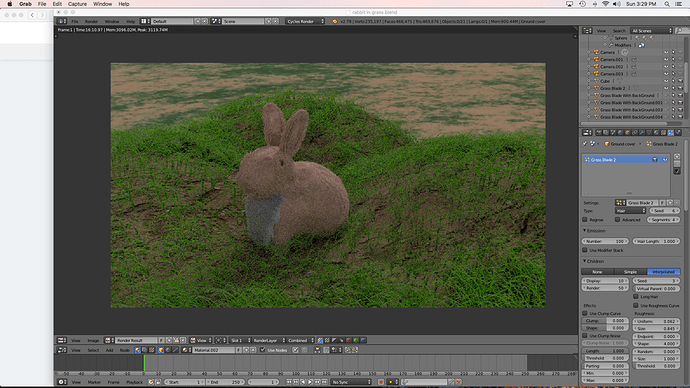690x388 pixels.
Task: Open Blender's Render menu
Action: [x=91, y=21]
